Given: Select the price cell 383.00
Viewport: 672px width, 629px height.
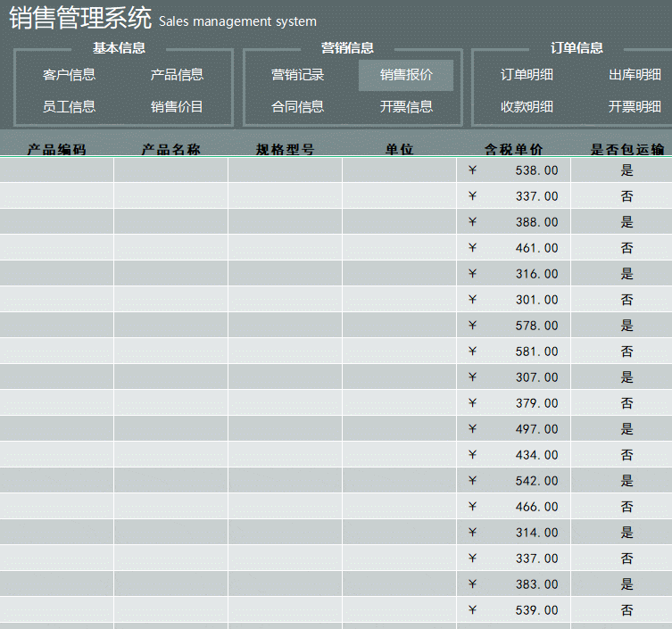Looking at the screenshot, I should [513, 584].
